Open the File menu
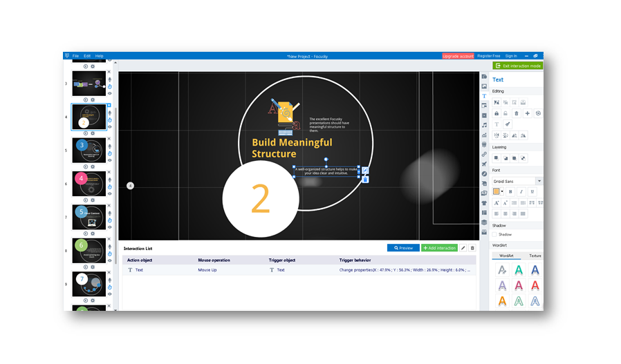This screenshot has height=364, width=621. tap(75, 56)
